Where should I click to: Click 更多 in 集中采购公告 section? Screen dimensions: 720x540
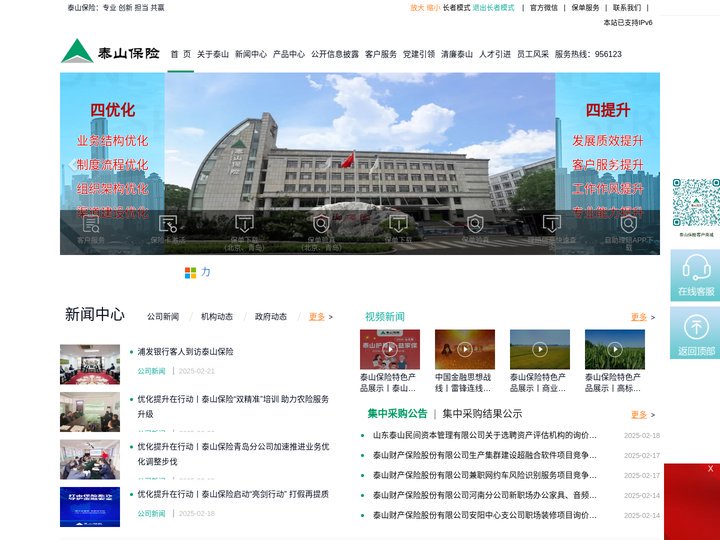(x=639, y=415)
